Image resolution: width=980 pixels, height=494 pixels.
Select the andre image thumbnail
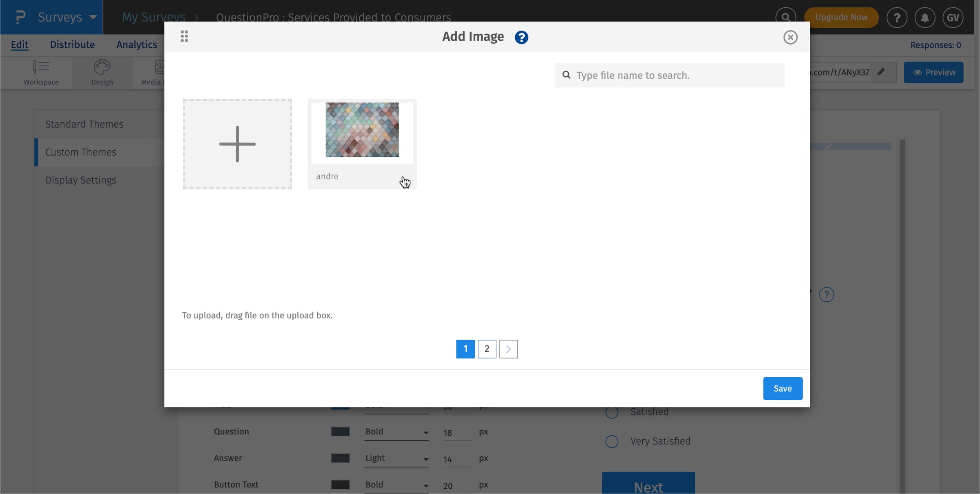point(362,131)
